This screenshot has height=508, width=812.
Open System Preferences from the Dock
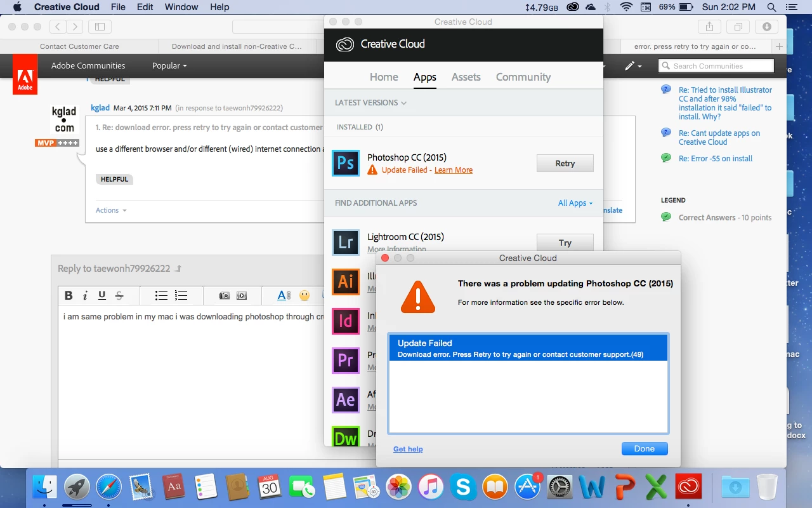pyautogui.click(x=560, y=488)
